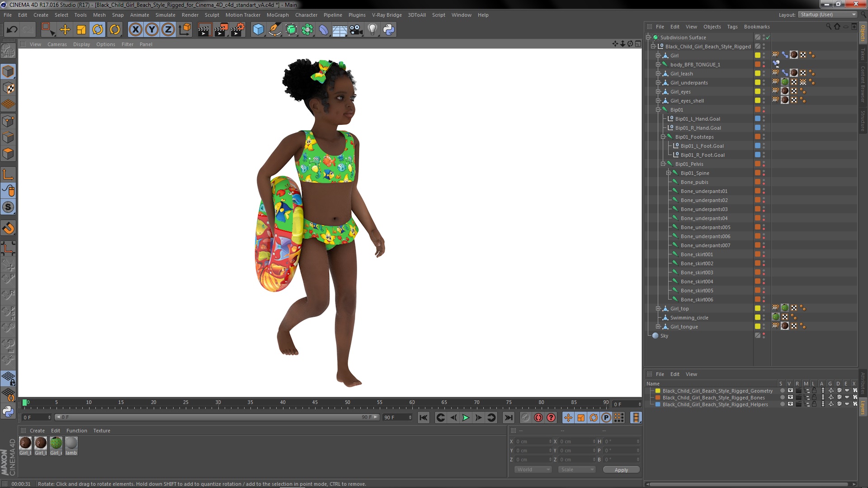Click the light bulb Light object icon
This screenshot has width=868, height=488.
(x=372, y=30)
